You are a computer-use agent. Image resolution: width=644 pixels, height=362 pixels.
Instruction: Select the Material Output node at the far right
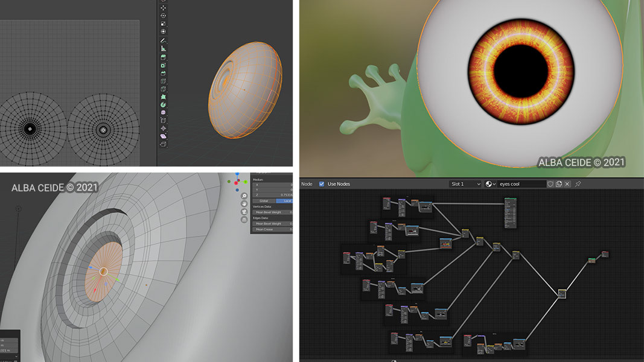pyautogui.click(x=605, y=254)
